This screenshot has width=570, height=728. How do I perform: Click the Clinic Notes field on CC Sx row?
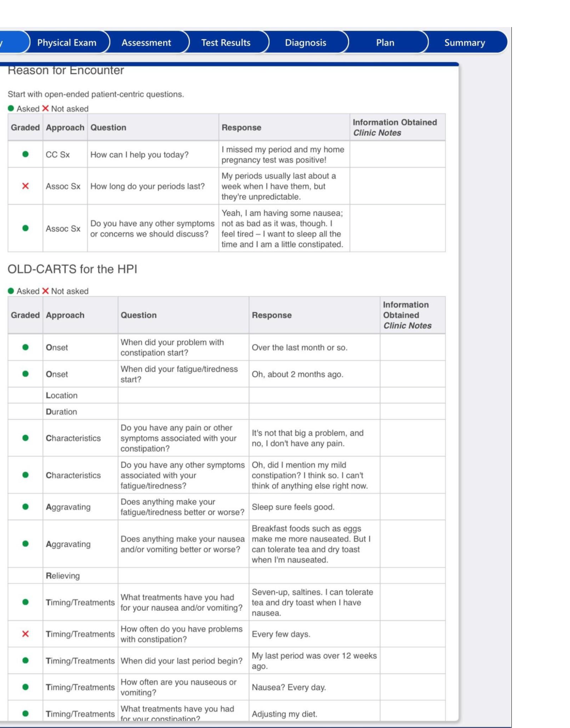[x=396, y=154]
